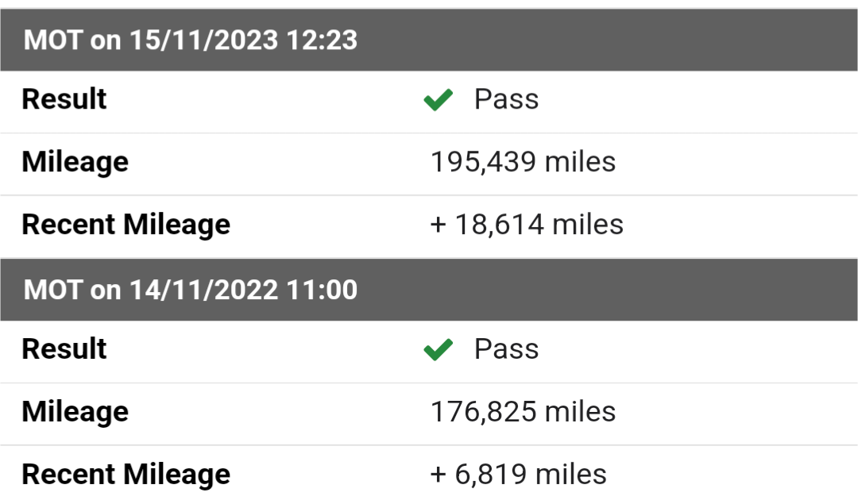The image size is (858, 504).
Task: Click the 14/11/2022 date in header
Action: point(203,290)
